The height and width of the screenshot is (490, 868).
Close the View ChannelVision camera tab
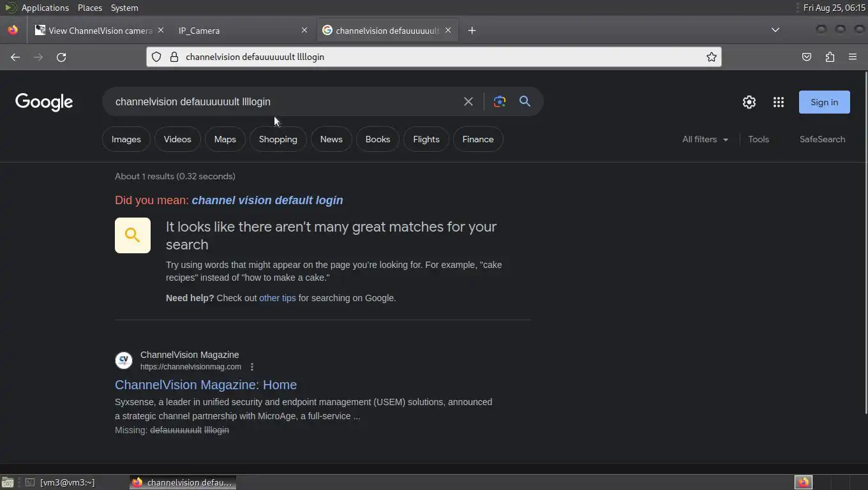161,30
